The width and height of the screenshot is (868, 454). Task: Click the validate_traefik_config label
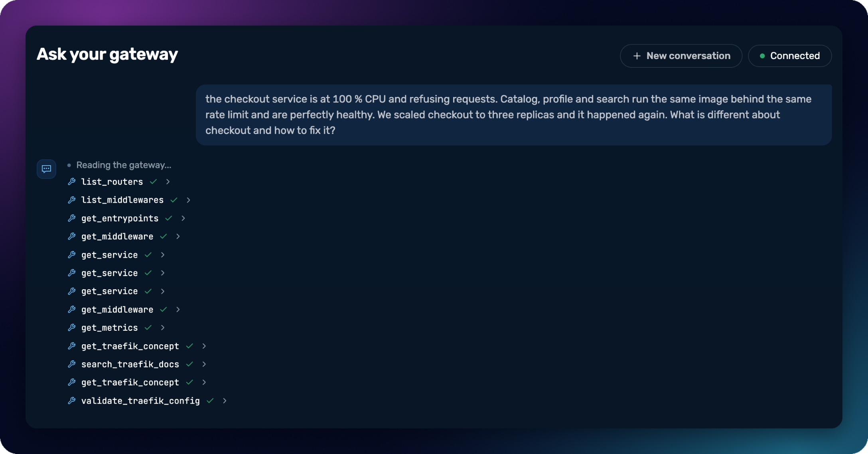pyautogui.click(x=140, y=401)
